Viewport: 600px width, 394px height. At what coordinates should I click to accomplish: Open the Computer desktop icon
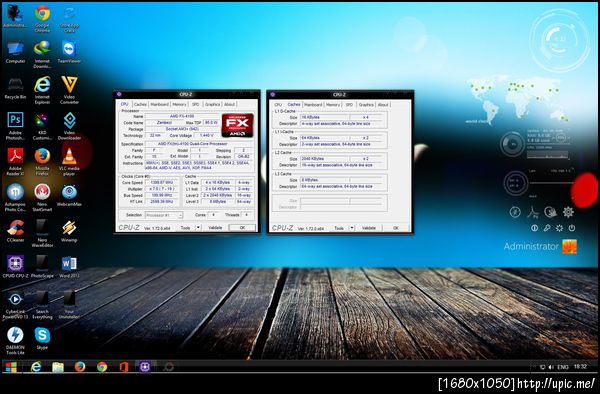(15, 53)
